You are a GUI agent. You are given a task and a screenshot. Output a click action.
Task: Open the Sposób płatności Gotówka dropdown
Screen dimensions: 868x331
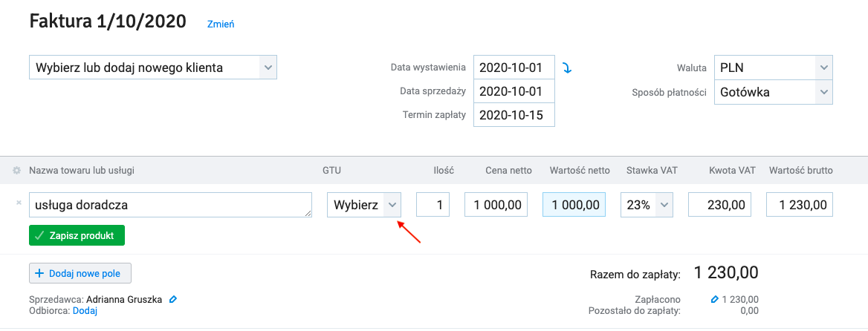point(774,92)
